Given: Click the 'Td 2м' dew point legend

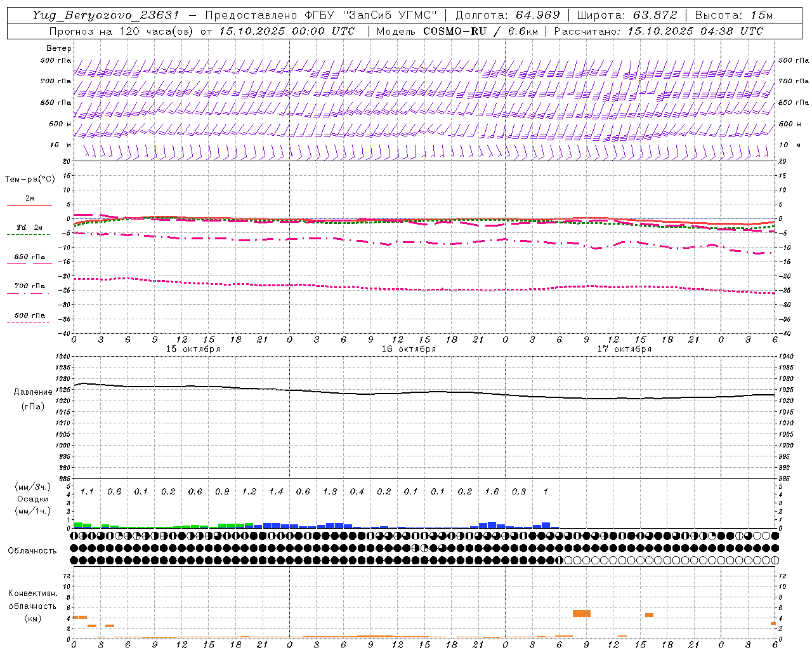Looking at the screenshot, I should [30, 227].
